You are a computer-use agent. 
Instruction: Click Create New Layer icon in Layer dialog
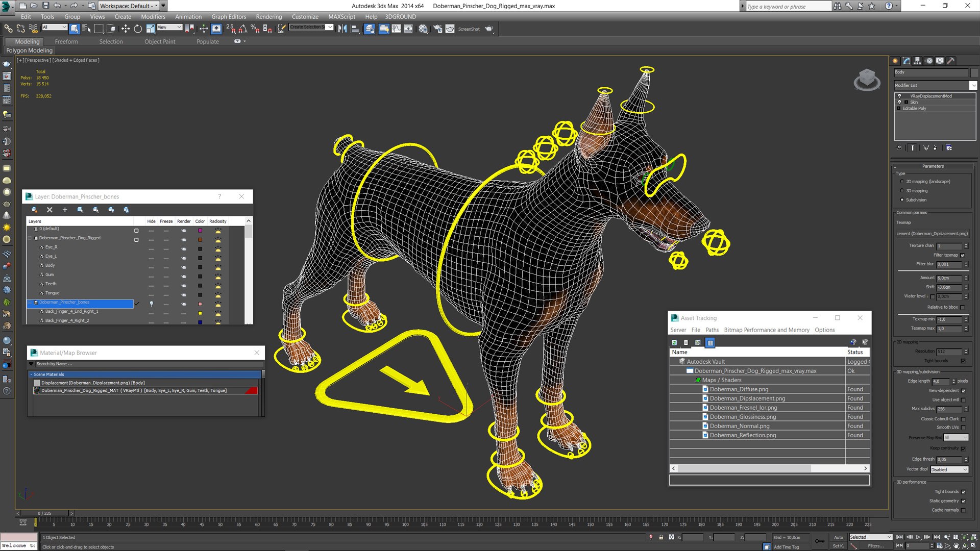tap(34, 210)
